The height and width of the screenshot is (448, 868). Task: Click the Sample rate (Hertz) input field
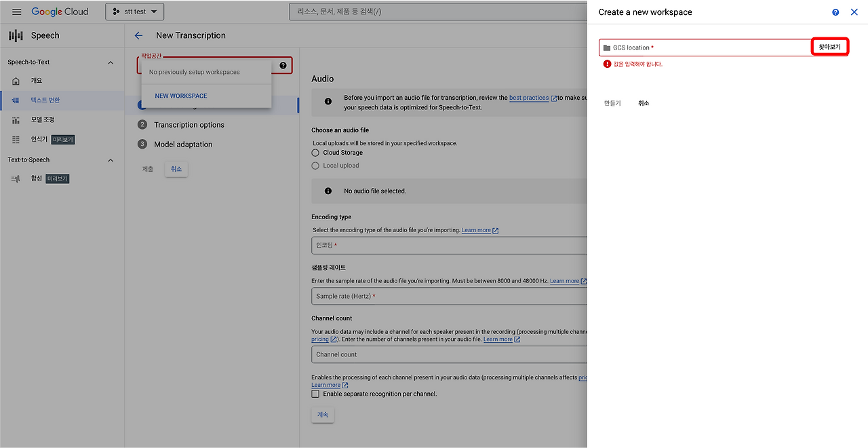(x=407, y=295)
